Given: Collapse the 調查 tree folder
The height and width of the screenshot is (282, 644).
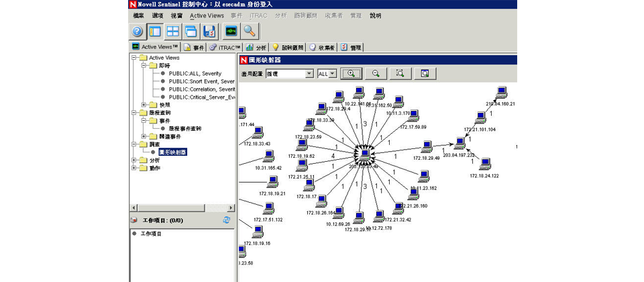Looking at the screenshot, I should coord(134,144).
